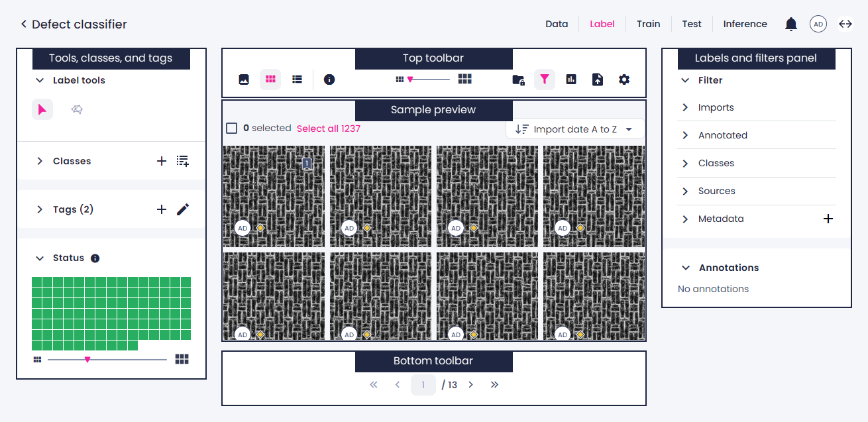
Task: Collapse the Status section
Action: tap(40, 258)
